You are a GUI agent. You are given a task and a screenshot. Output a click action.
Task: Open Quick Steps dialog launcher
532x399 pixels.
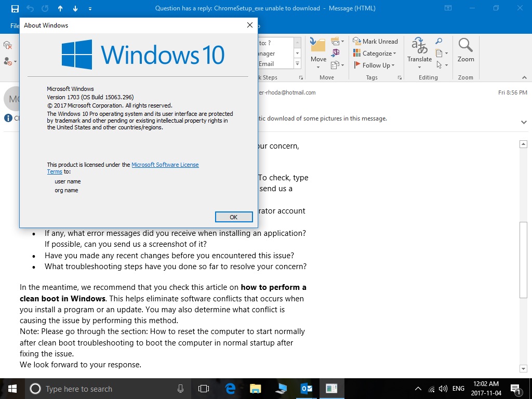tap(301, 78)
